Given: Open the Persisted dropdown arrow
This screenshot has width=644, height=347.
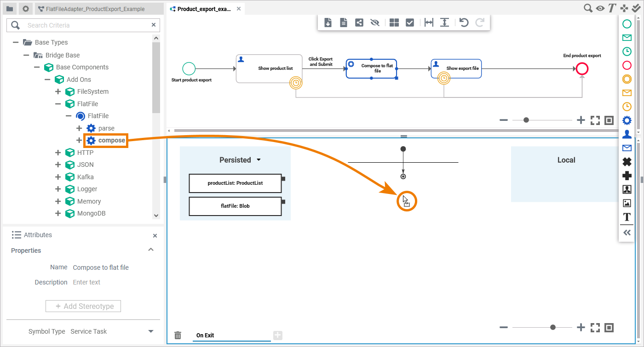Looking at the screenshot, I should pyautogui.click(x=259, y=160).
